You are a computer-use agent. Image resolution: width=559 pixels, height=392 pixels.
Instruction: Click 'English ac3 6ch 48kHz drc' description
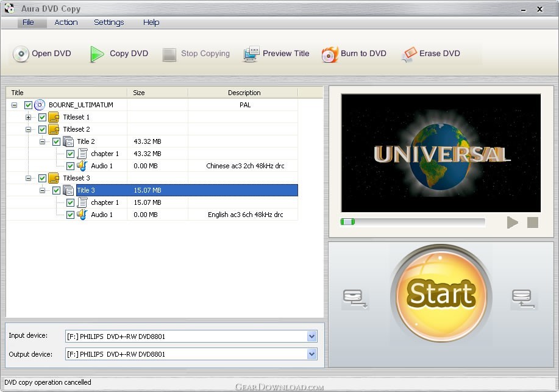click(245, 215)
